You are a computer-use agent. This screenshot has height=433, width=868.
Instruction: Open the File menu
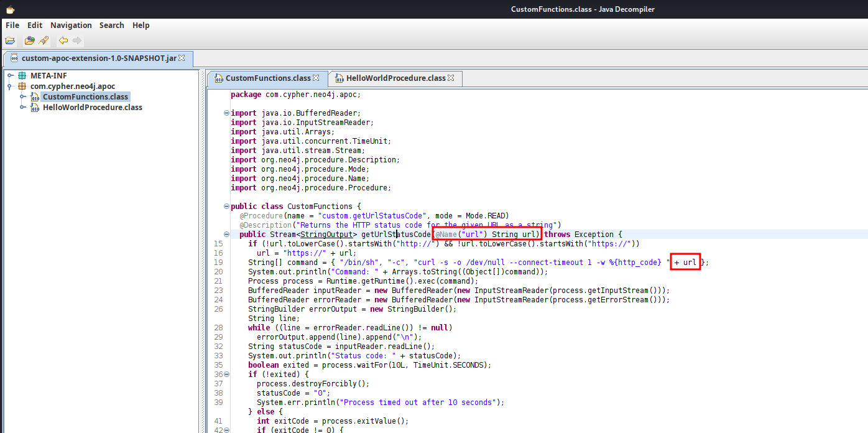click(12, 26)
